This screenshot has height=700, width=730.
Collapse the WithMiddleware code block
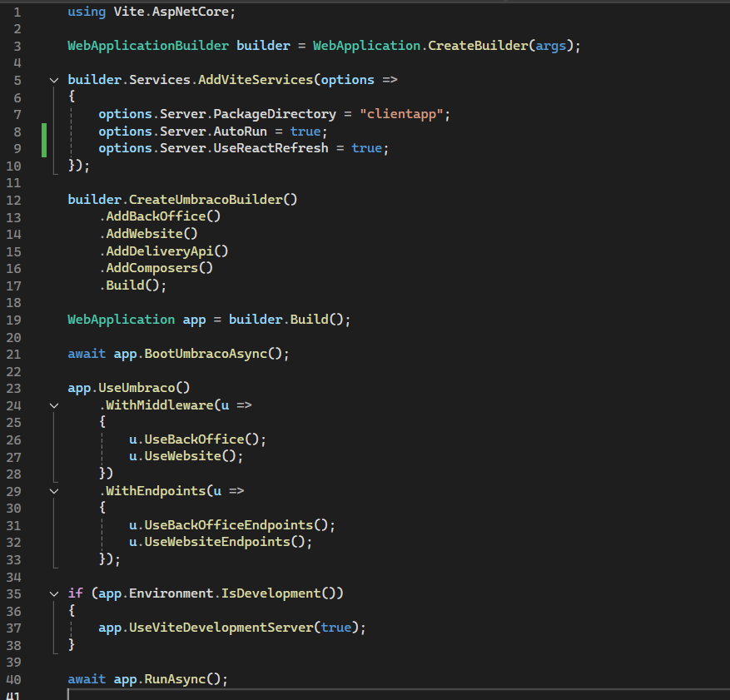tap(54, 405)
